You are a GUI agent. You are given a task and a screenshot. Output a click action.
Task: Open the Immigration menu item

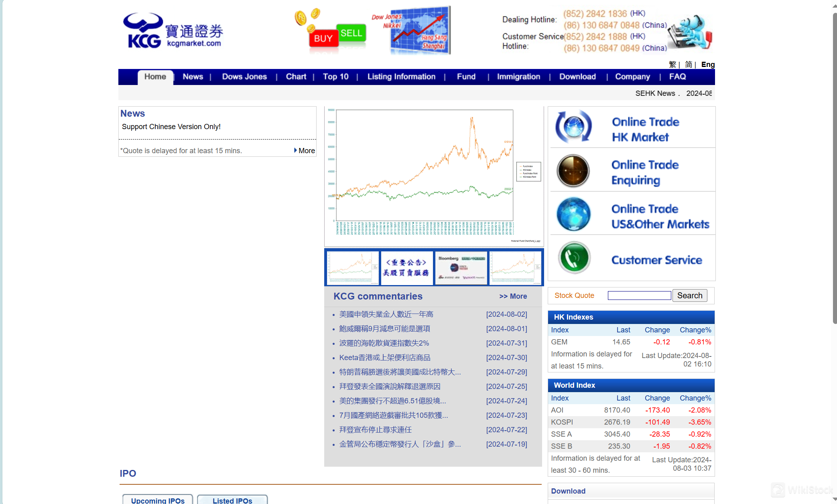[x=518, y=77]
